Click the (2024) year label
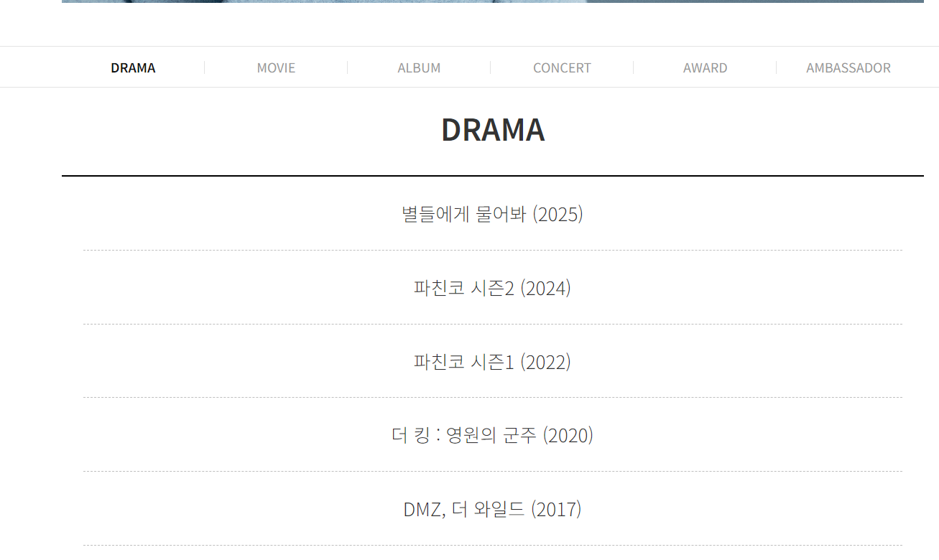This screenshot has height=560, width=939. tap(545, 288)
